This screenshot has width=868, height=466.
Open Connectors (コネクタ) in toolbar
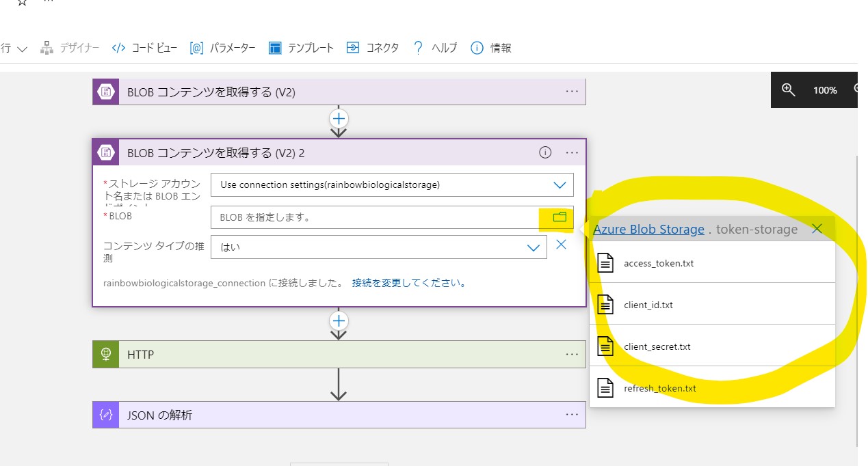[x=372, y=48]
